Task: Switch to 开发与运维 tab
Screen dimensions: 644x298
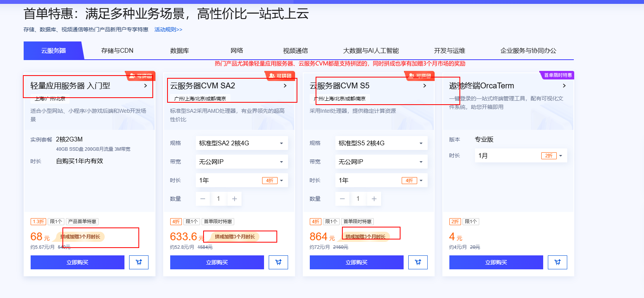Action: click(449, 50)
